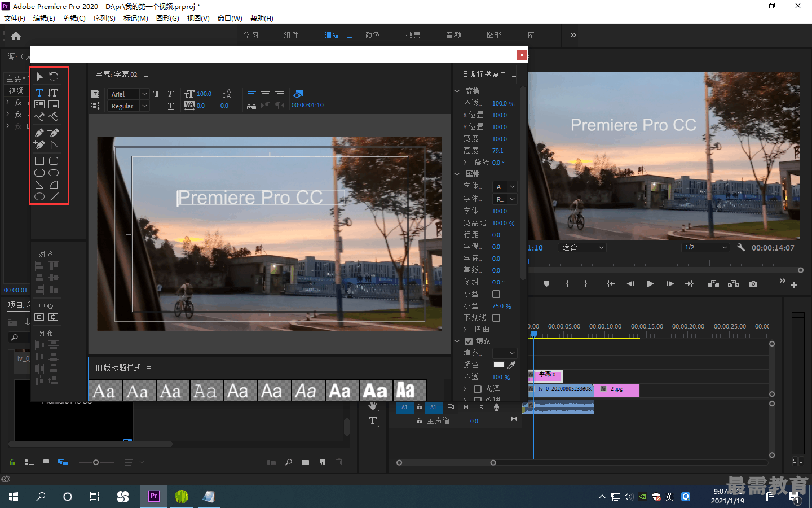Image resolution: width=812 pixels, height=508 pixels.
Task: Open the Edit (编辑) menu
Action: click(x=44, y=19)
